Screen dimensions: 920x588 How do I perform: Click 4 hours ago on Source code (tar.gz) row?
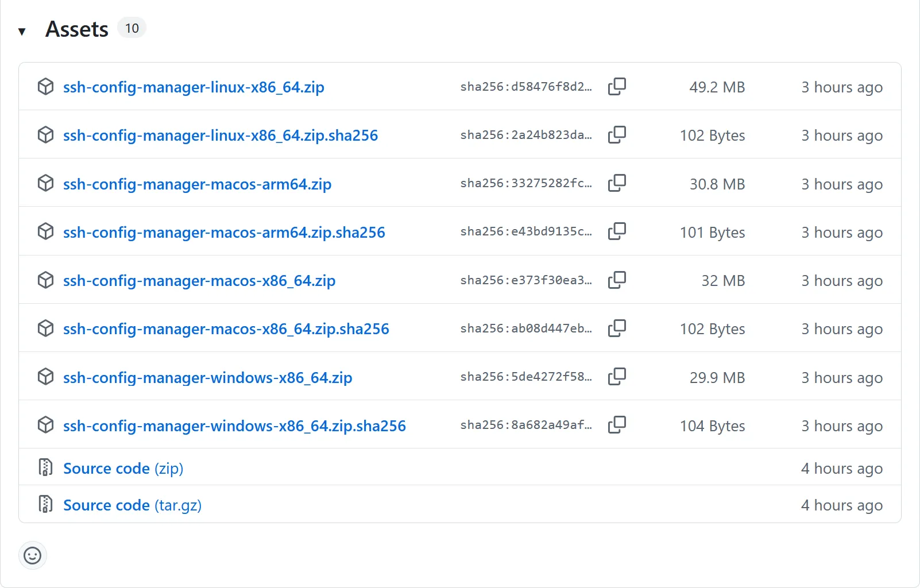tap(842, 505)
